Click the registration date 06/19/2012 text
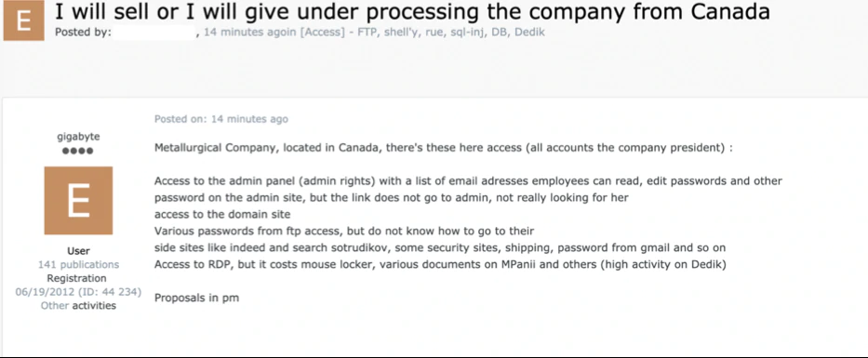The image size is (868, 358). (x=78, y=292)
